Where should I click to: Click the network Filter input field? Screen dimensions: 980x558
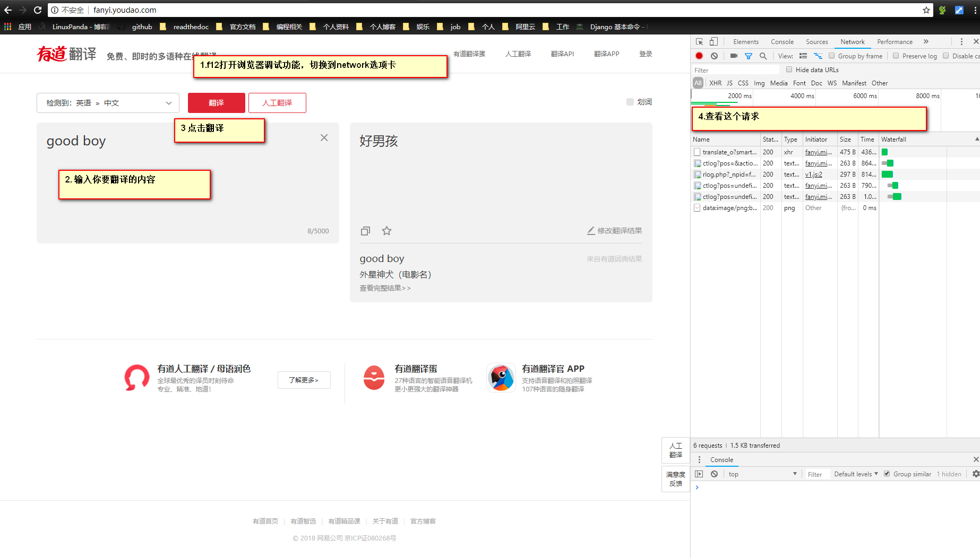(735, 70)
